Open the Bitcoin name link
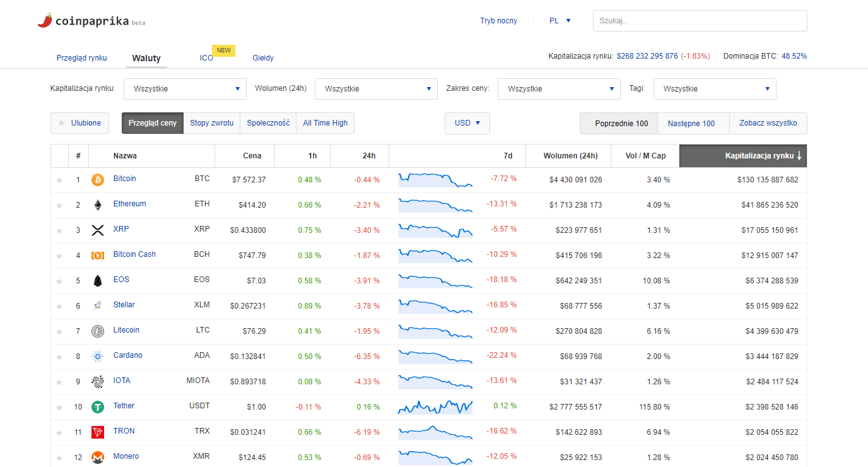The height and width of the screenshot is (467, 868). pyautogui.click(x=124, y=179)
